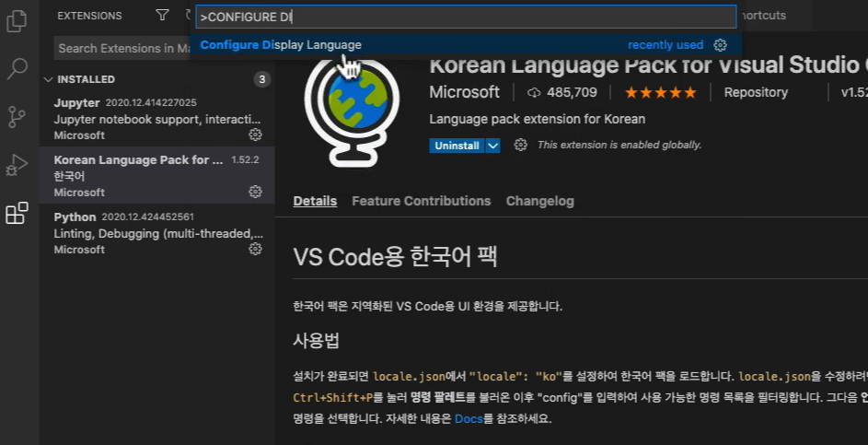Switch to the Details tab
This screenshot has width=868, height=445.
pyautogui.click(x=315, y=201)
